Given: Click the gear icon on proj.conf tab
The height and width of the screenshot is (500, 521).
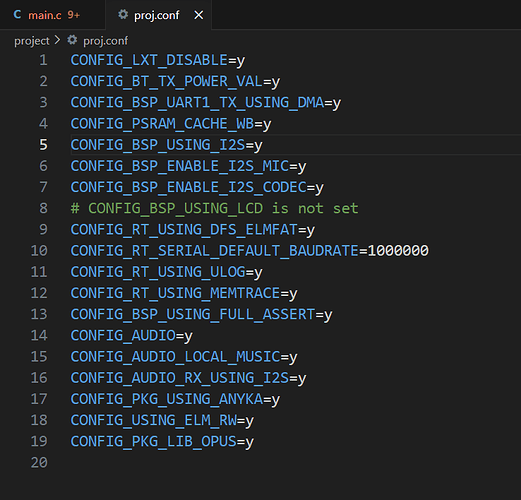Looking at the screenshot, I should pos(123,14).
